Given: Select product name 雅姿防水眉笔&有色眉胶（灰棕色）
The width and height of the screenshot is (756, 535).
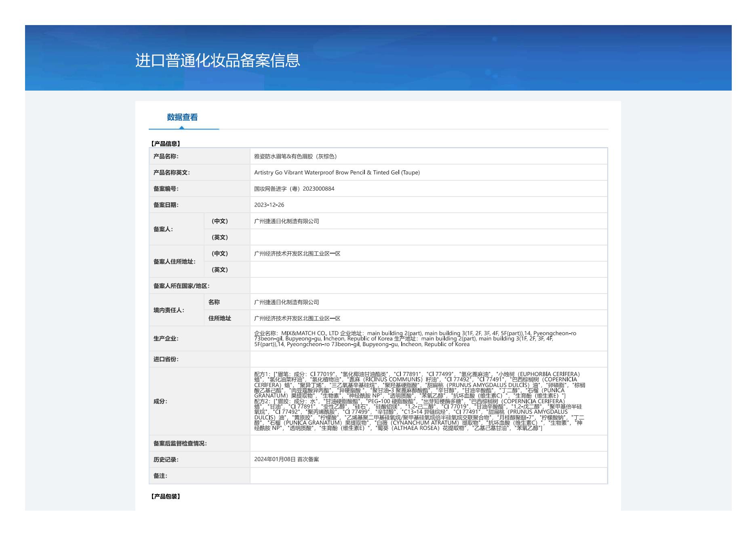Looking at the screenshot, I should (x=295, y=156).
